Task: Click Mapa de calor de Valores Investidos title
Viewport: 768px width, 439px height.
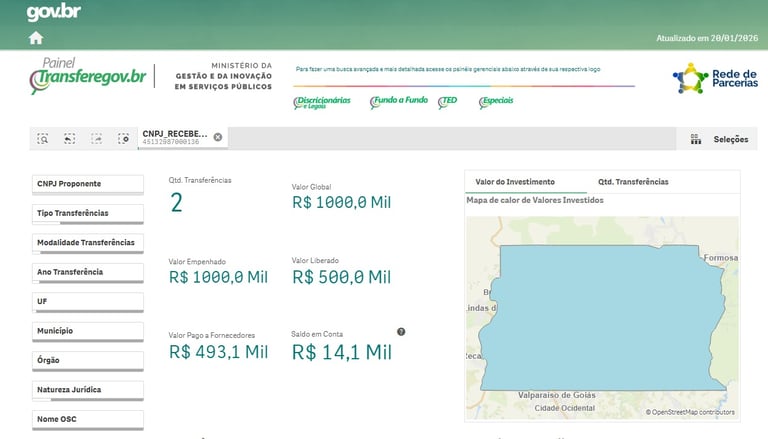Action: point(535,200)
